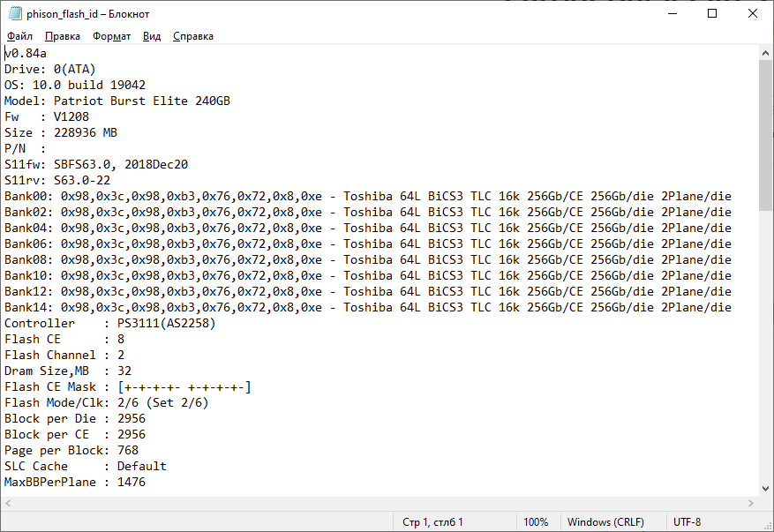
Task: Click 'Page per Block: 768' line
Action: (x=71, y=450)
